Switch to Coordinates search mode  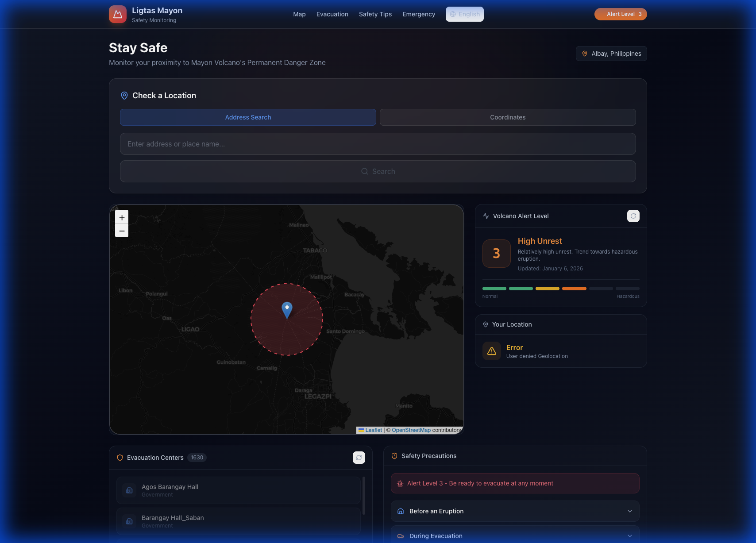(x=507, y=117)
